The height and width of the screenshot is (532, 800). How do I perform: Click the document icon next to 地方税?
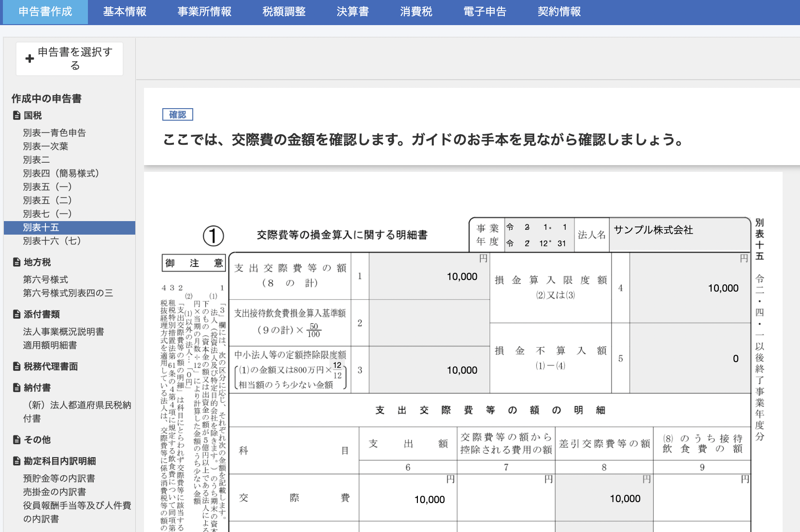tap(16, 262)
